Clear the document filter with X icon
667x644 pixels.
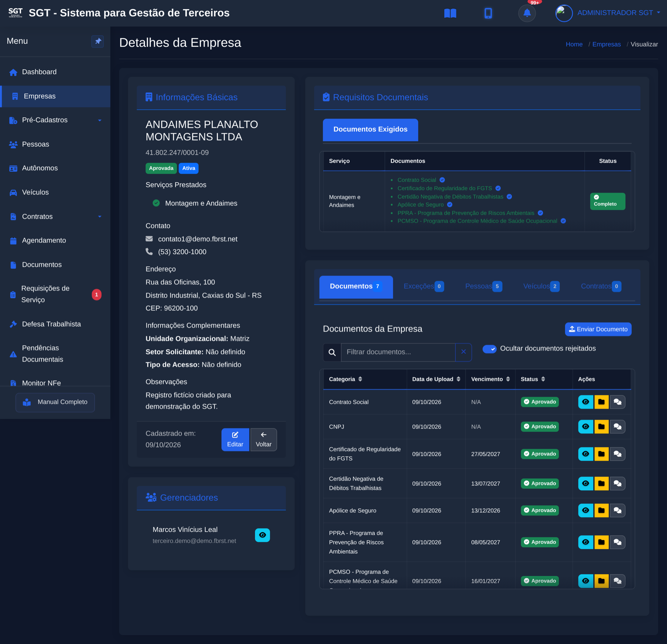click(464, 352)
